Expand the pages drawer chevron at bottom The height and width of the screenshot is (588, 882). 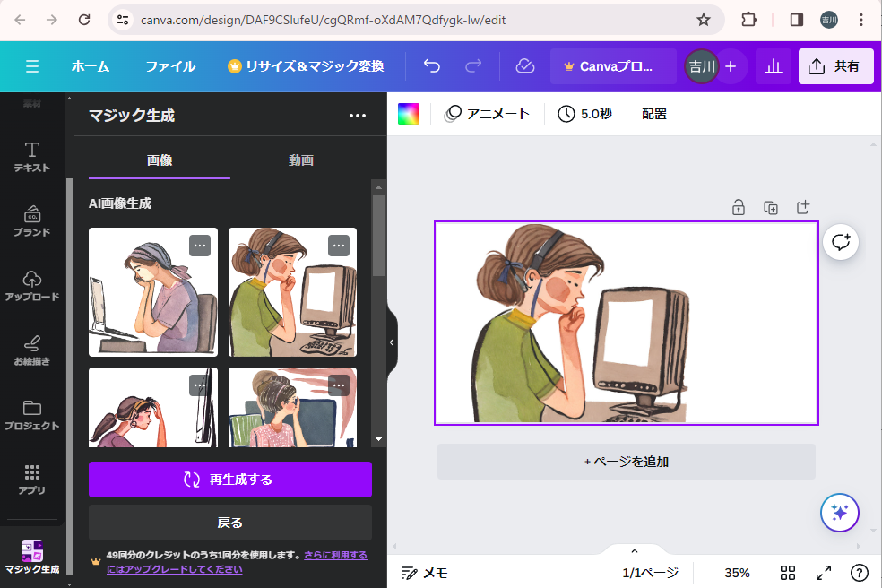click(x=635, y=551)
